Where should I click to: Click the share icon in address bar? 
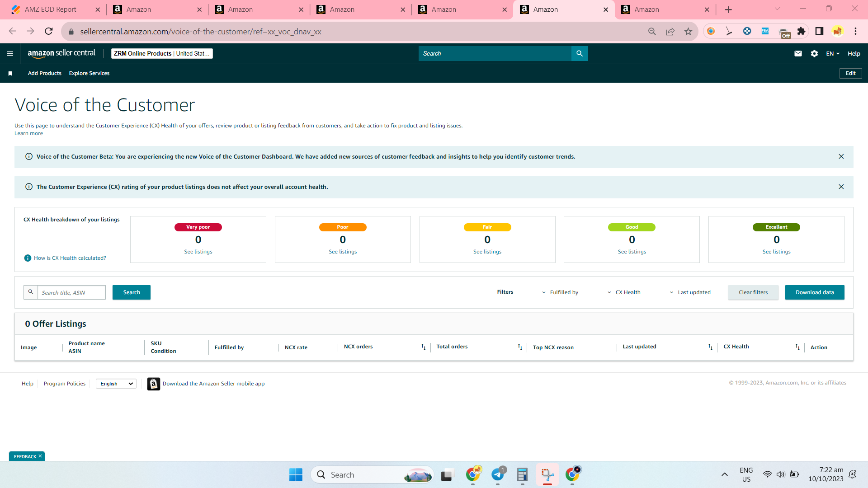[670, 31]
